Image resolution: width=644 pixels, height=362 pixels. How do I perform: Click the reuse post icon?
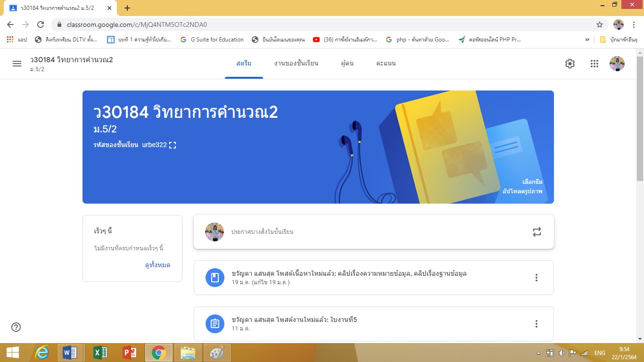click(537, 232)
